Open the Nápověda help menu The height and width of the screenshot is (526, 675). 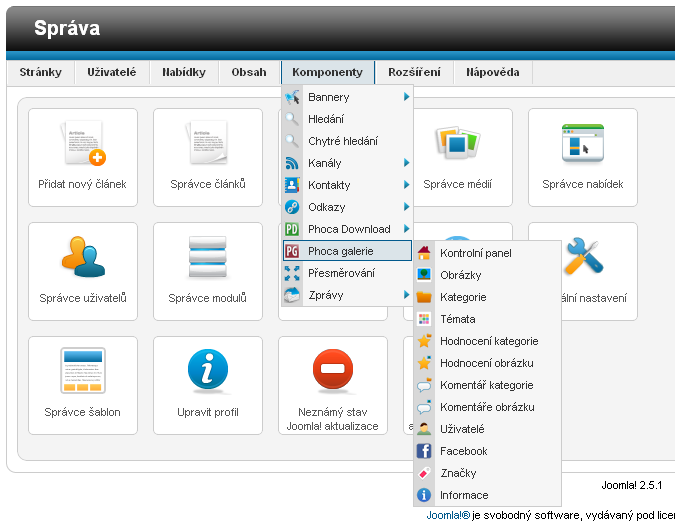(x=493, y=72)
